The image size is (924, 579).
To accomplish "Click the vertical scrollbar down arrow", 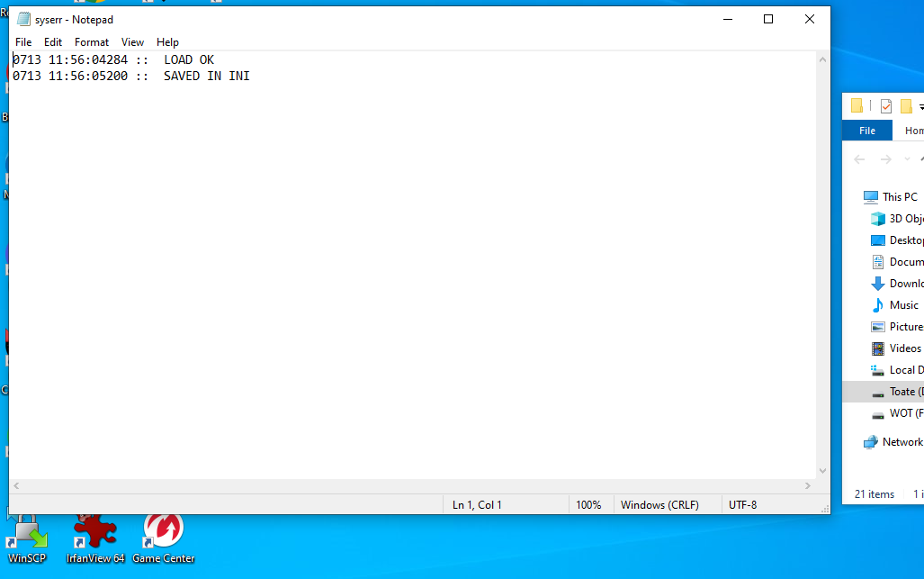I will coord(822,471).
